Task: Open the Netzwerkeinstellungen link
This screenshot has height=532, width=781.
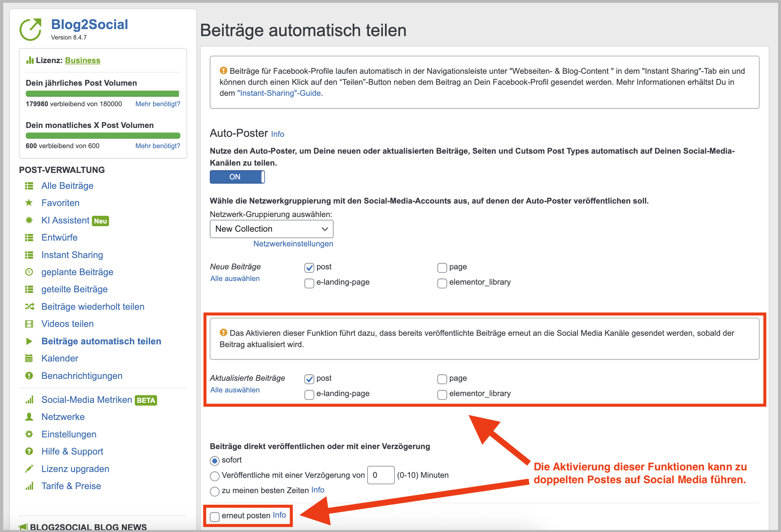Action: [x=293, y=243]
